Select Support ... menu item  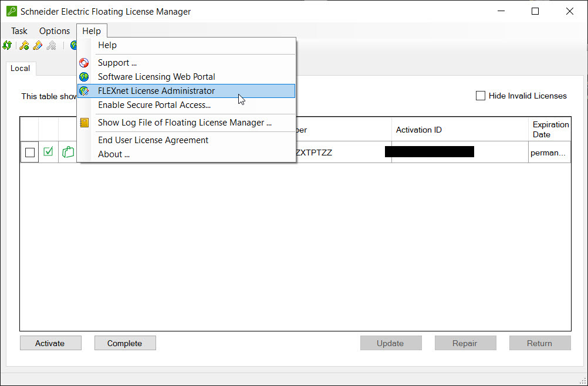click(187, 63)
